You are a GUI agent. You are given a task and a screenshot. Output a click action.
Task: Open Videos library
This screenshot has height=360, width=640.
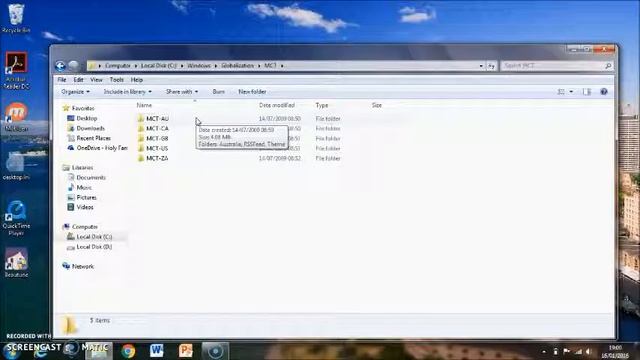(x=85, y=207)
